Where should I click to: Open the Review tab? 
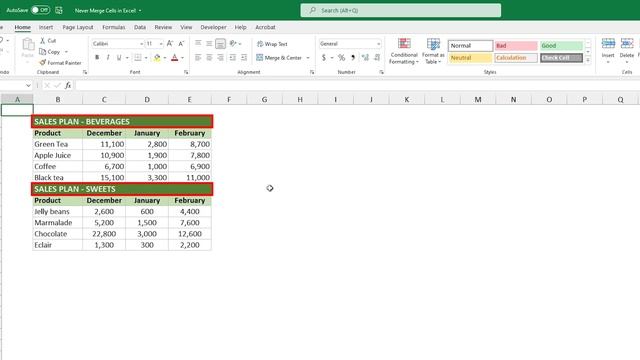(163, 27)
